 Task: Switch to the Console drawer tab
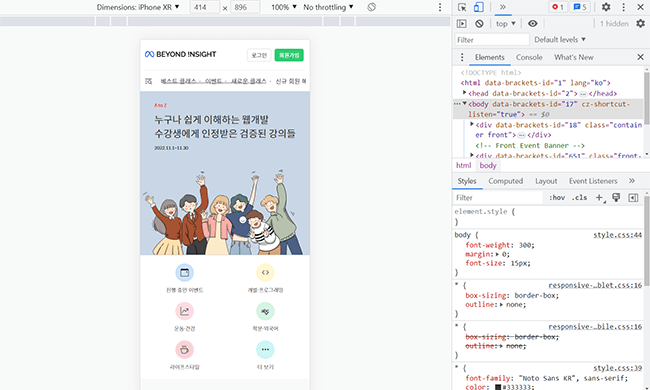(529, 57)
